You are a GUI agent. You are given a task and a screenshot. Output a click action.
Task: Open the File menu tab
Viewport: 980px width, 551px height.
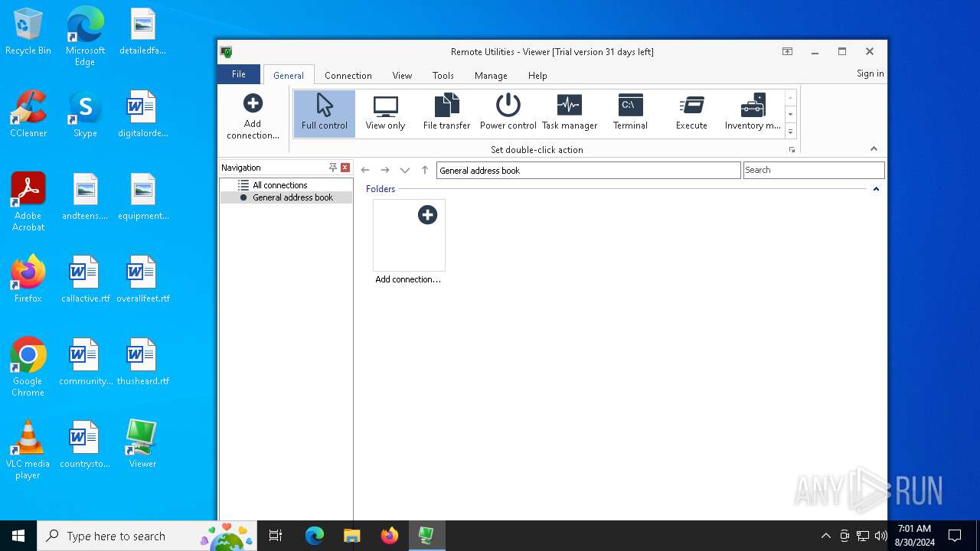click(239, 74)
